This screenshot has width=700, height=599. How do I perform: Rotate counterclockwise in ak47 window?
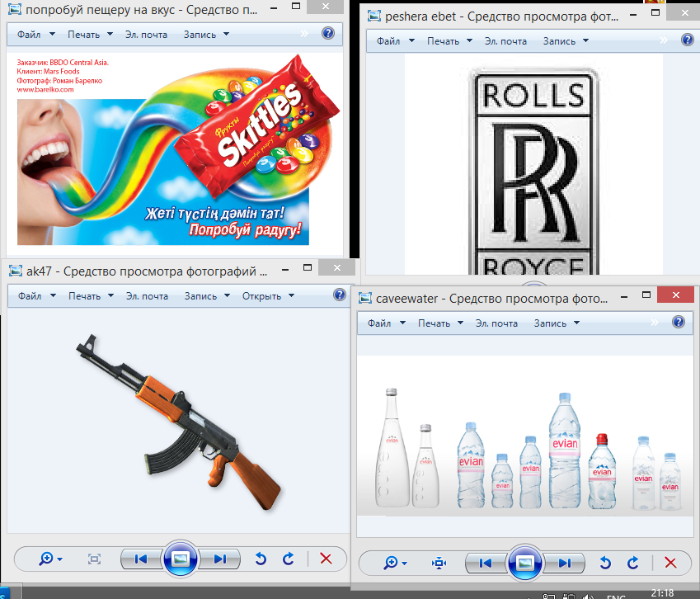[261, 559]
